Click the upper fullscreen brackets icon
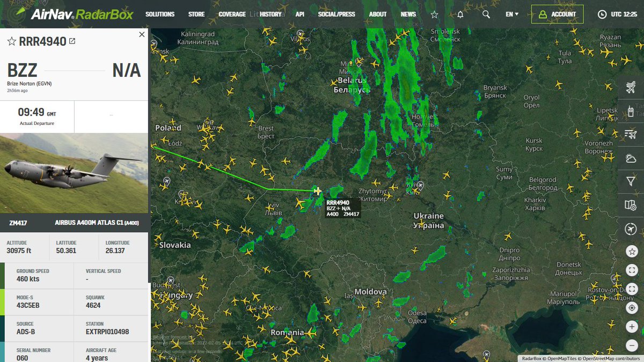The image size is (644, 362). tap(631, 270)
